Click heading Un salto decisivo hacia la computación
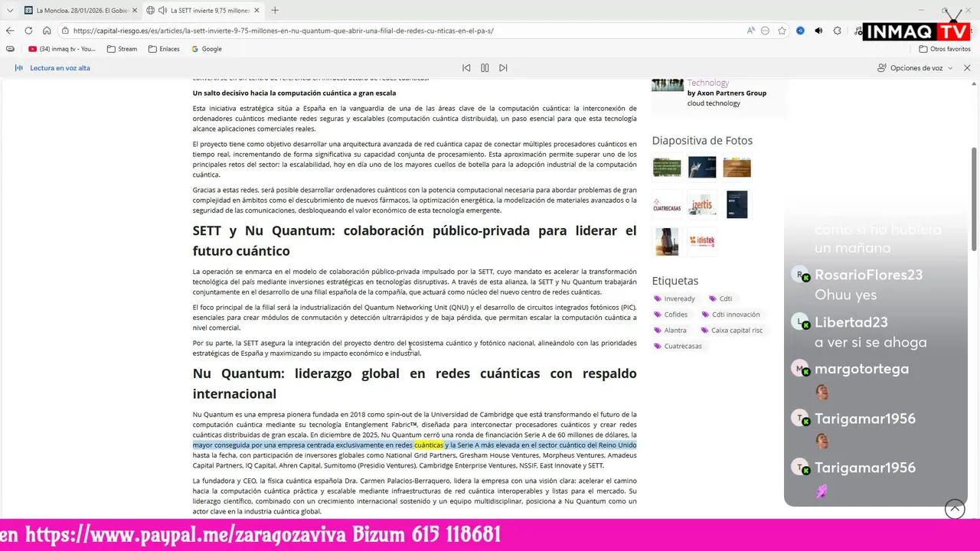980x551 pixels. click(x=294, y=93)
